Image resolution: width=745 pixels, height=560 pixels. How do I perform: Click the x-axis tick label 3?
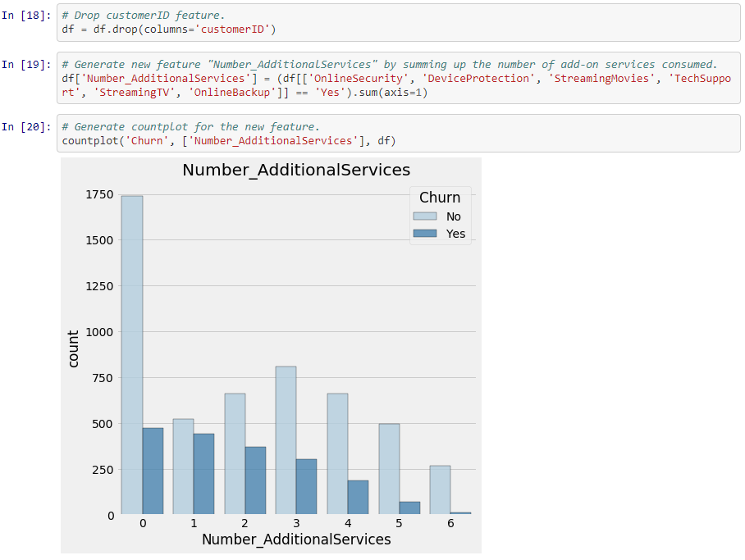(x=296, y=523)
